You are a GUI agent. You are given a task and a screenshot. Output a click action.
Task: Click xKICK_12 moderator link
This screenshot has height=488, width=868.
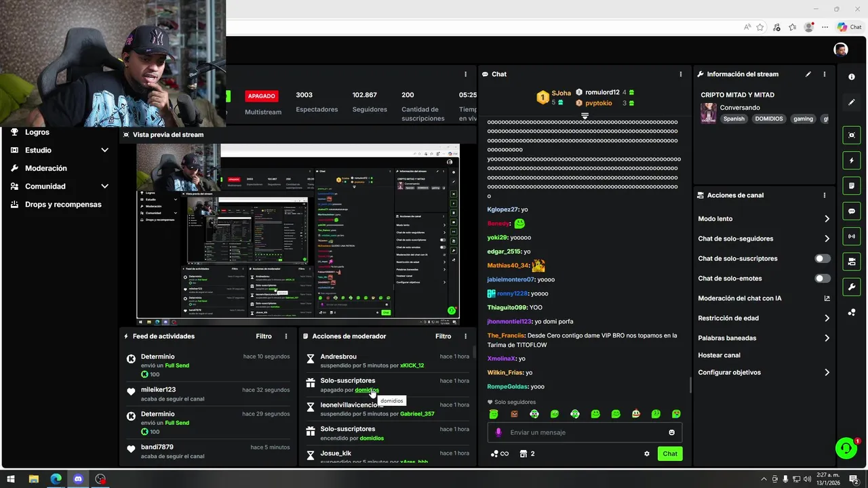[412, 365]
